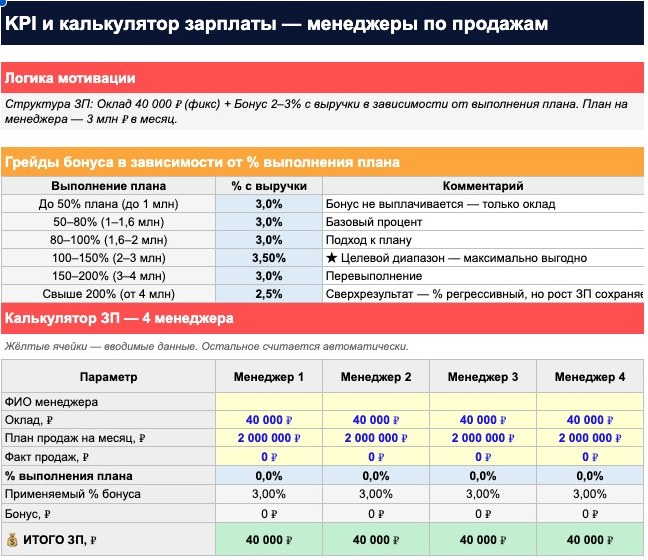Click the 2,5% bonus percentage cell
Screen dimensions: 648x560
[269, 294]
